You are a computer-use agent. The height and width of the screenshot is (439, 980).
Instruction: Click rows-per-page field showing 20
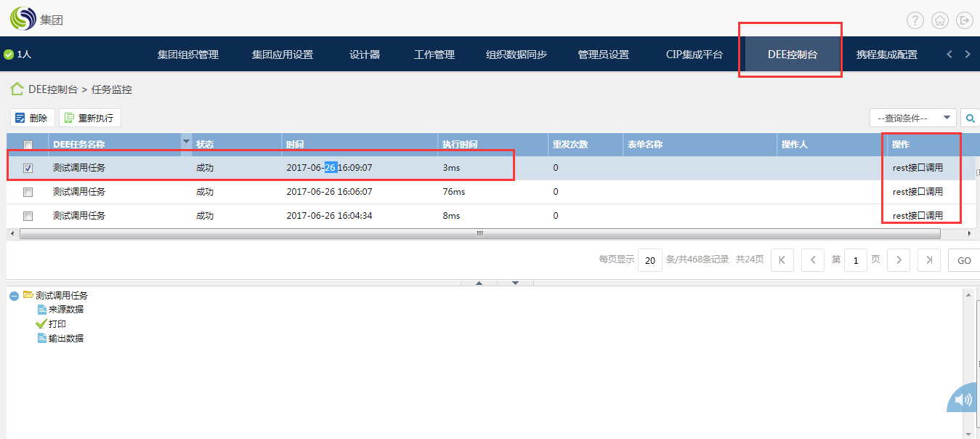[650, 260]
